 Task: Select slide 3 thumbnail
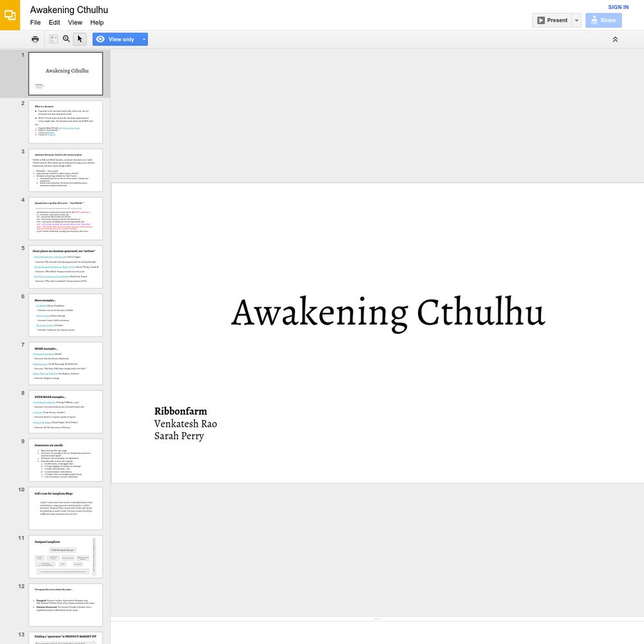tap(66, 170)
